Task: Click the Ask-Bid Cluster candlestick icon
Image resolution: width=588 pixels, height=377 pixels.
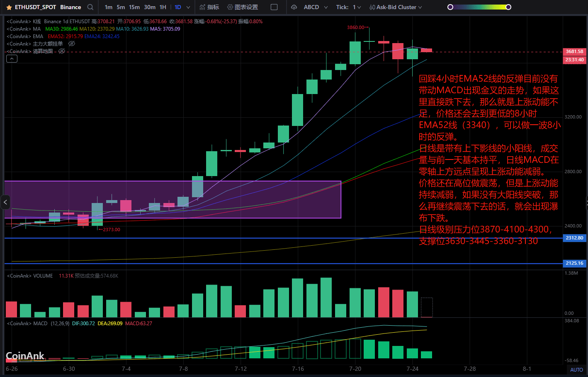Action: pos(372,7)
